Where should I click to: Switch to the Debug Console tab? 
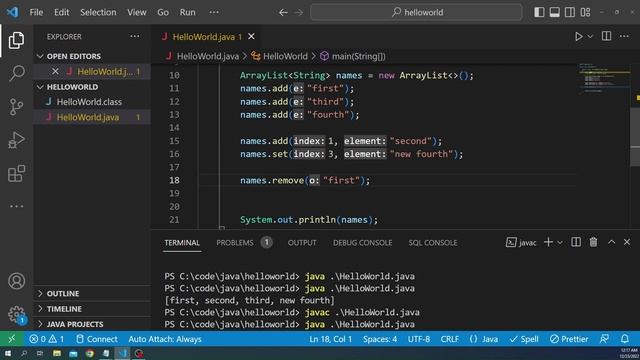point(362,242)
